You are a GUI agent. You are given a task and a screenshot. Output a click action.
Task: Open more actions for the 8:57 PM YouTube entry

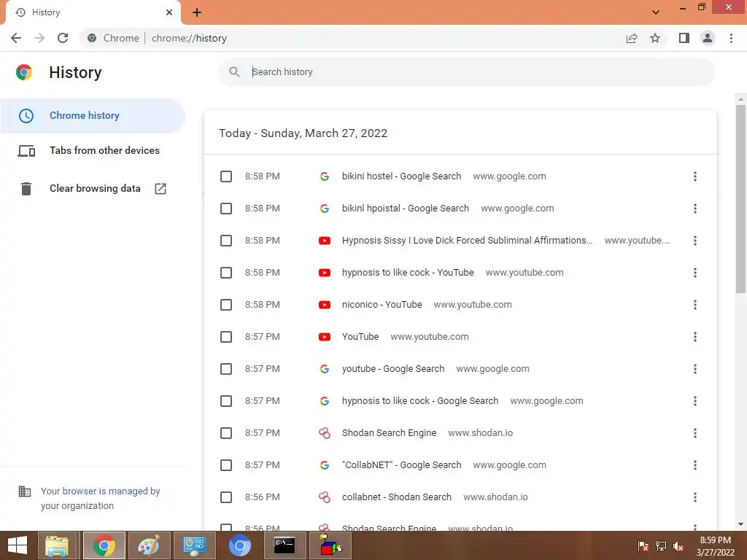(695, 337)
